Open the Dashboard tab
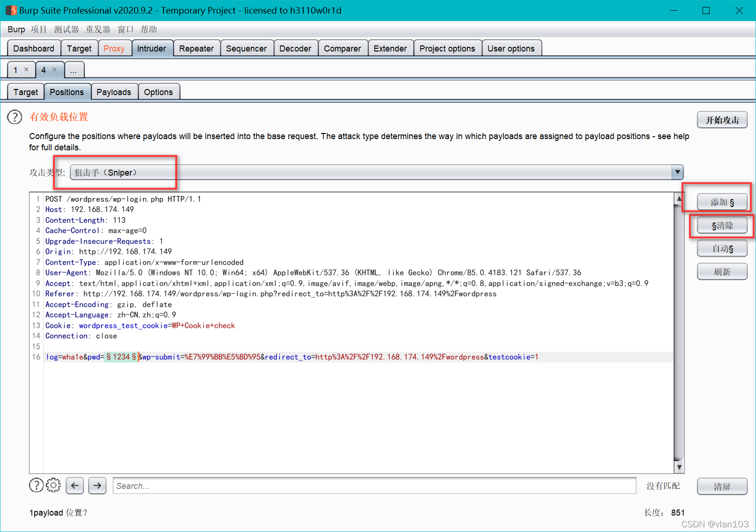The image size is (756, 532). (x=34, y=49)
